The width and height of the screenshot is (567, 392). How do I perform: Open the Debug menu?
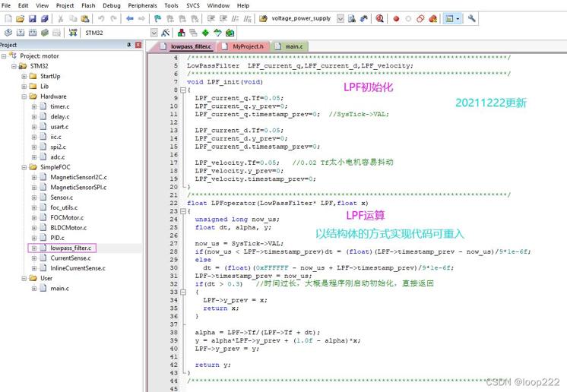pos(112,5)
